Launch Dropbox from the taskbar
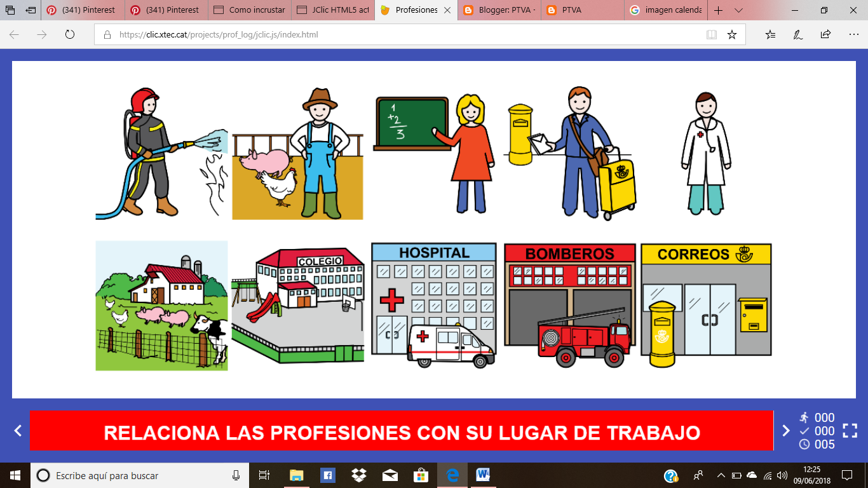This screenshot has width=868, height=488. (358, 475)
